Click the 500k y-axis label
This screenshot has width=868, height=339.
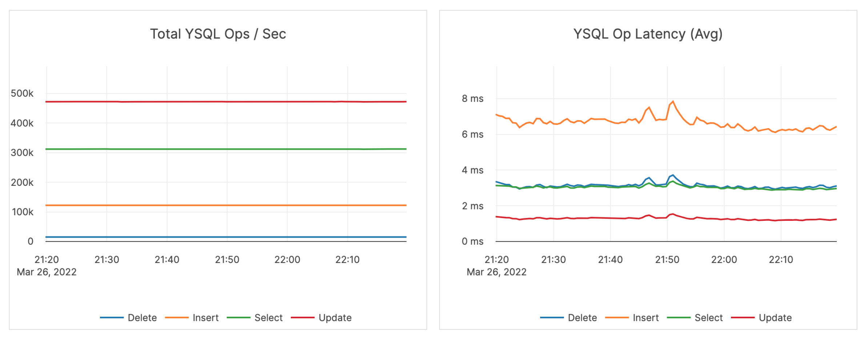click(x=22, y=93)
